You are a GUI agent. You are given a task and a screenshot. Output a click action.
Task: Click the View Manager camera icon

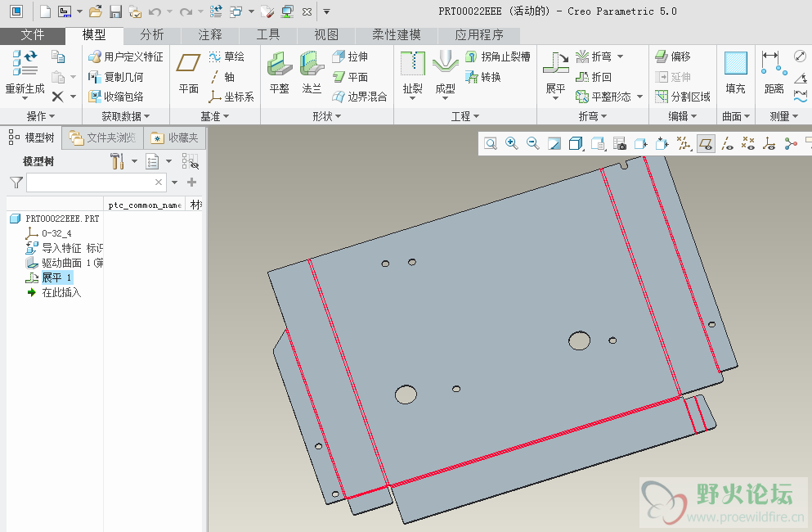click(619, 143)
